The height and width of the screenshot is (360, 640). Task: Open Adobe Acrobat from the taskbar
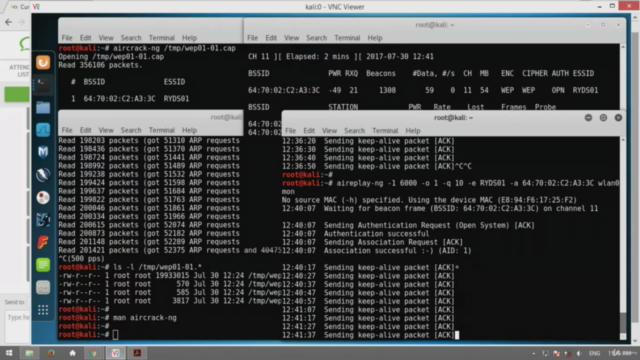pos(137,353)
